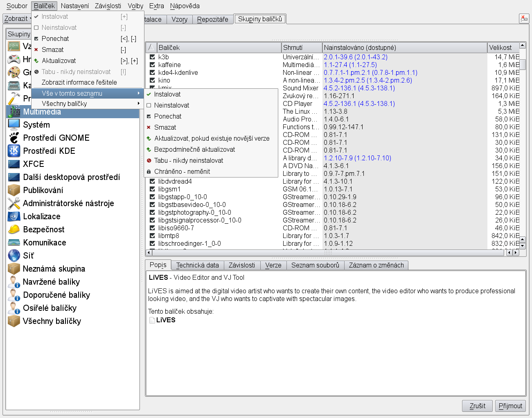Viewport: 532px width, 418px height.
Task: Select the Multimédia clapperboard icon
Action: pyautogui.click(x=14, y=112)
